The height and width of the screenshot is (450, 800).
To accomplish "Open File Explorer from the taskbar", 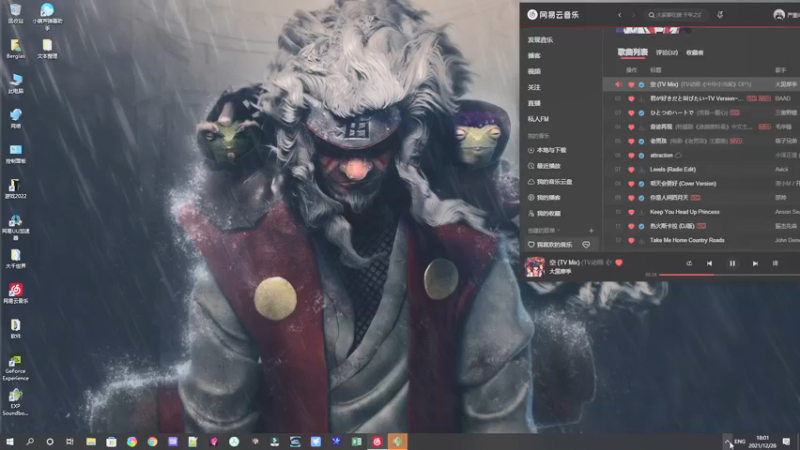I will [91, 442].
